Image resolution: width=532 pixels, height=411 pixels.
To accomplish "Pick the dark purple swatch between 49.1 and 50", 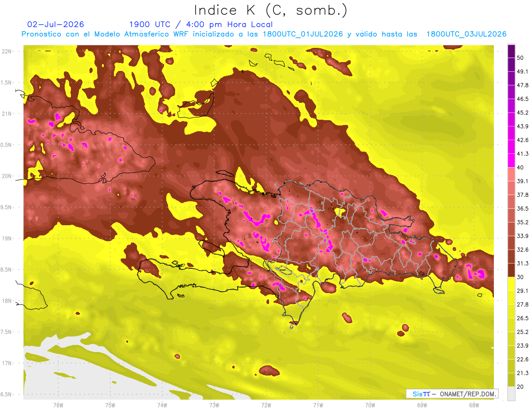I will click(512, 64).
